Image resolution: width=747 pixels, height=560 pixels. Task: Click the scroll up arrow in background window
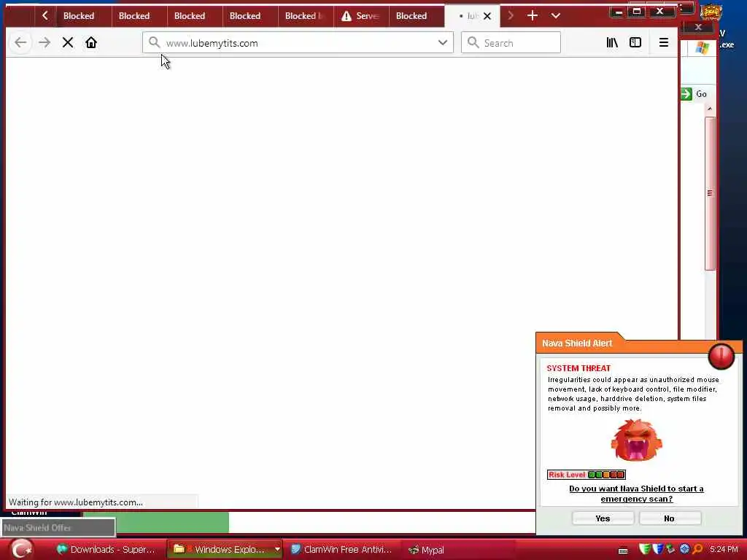pyautogui.click(x=710, y=109)
